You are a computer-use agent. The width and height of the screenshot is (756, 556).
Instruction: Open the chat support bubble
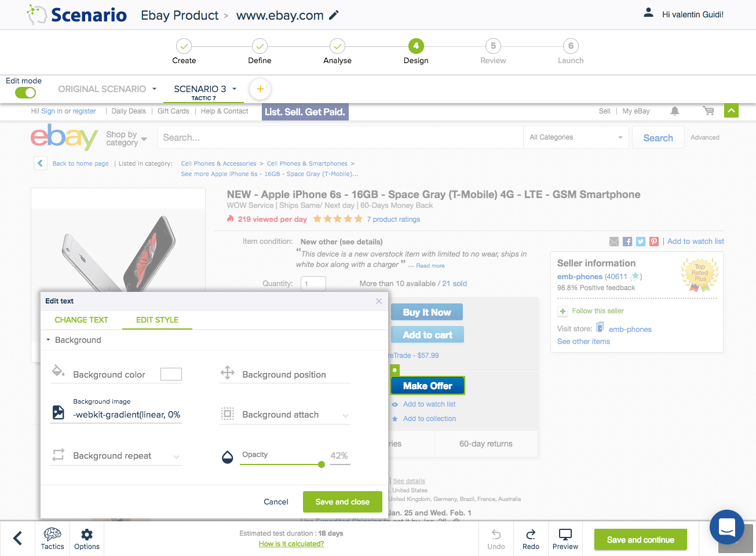tap(727, 527)
